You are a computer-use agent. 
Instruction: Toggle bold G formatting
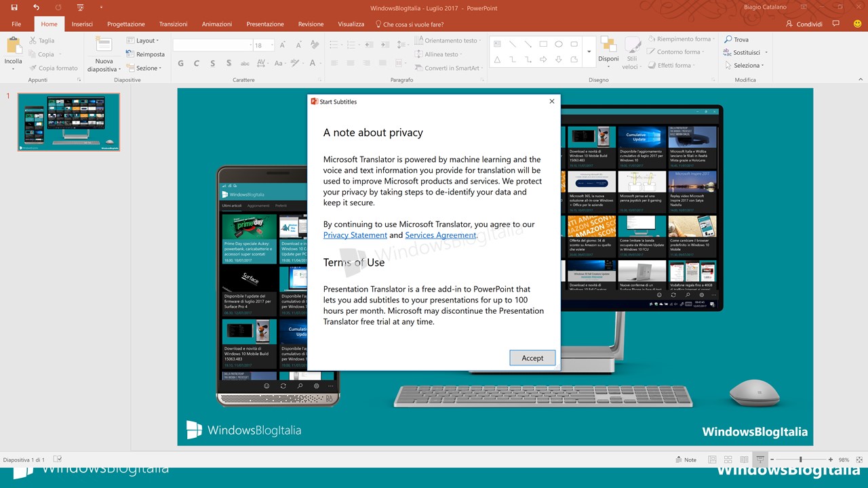[180, 64]
